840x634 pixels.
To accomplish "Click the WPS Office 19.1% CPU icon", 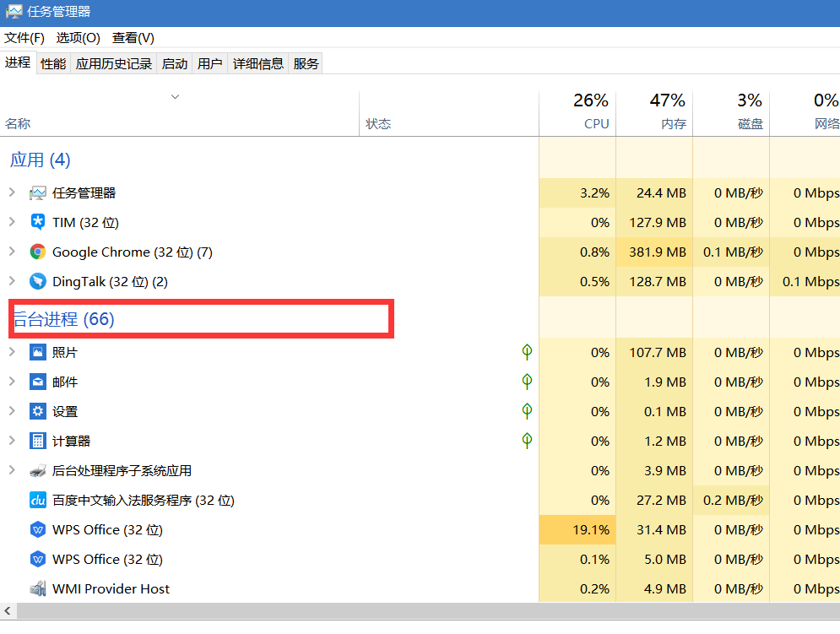I will tap(37, 529).
